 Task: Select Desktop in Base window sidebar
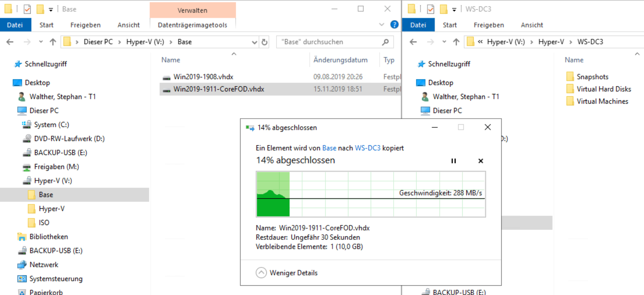point(37,83)
